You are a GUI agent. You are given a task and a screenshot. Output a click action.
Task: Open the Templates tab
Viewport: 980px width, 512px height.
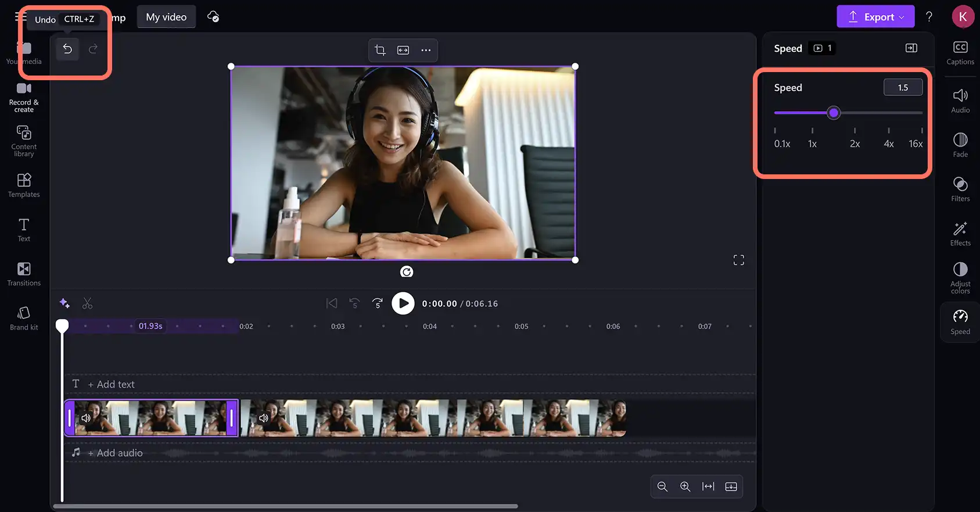tap(24, 185)
